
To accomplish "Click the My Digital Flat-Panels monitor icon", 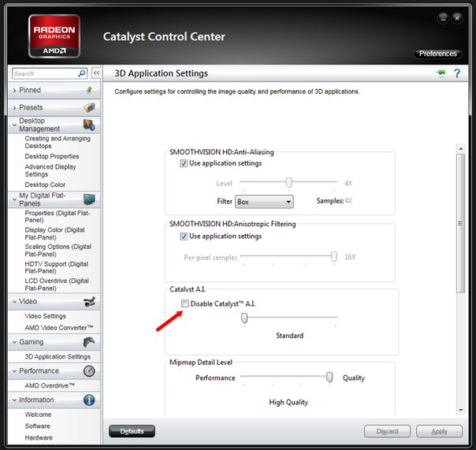I will coord(89,199).
